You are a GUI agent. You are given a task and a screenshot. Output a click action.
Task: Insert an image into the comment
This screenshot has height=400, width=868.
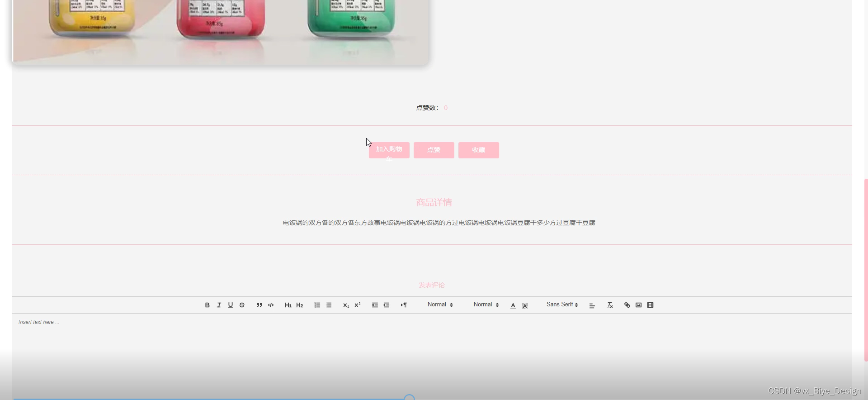639,305
